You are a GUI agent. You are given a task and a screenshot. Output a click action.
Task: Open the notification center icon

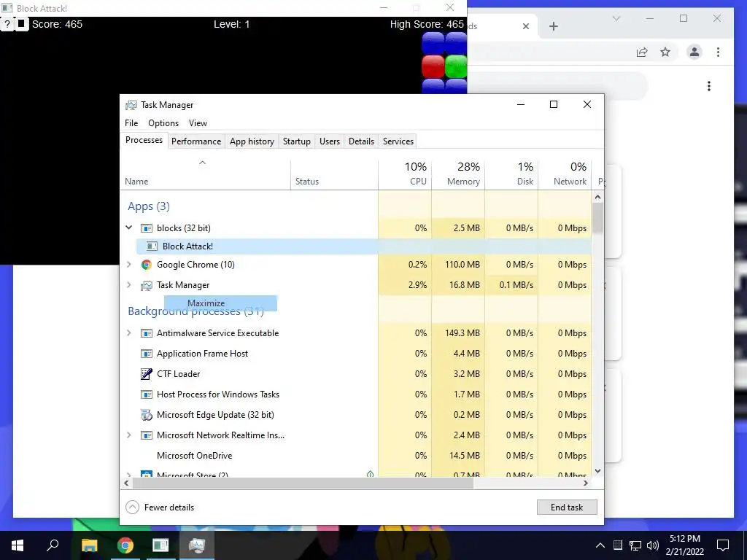(723, 545)
